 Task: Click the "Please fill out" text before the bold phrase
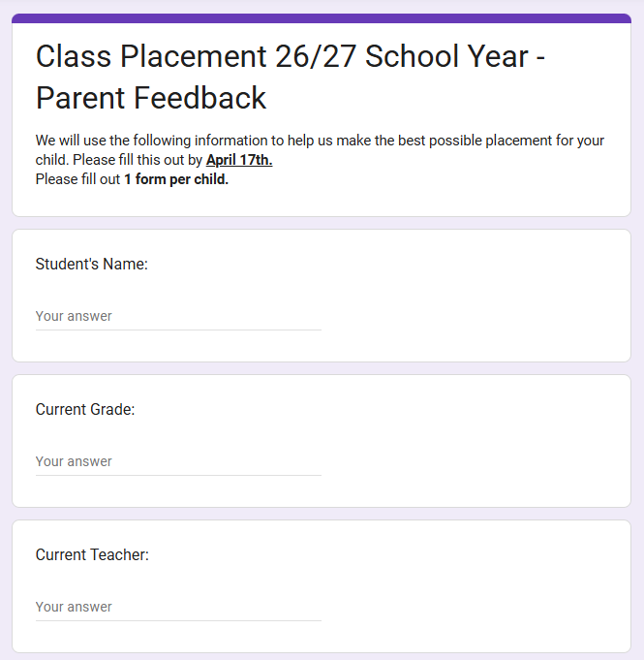pos(77,179)
